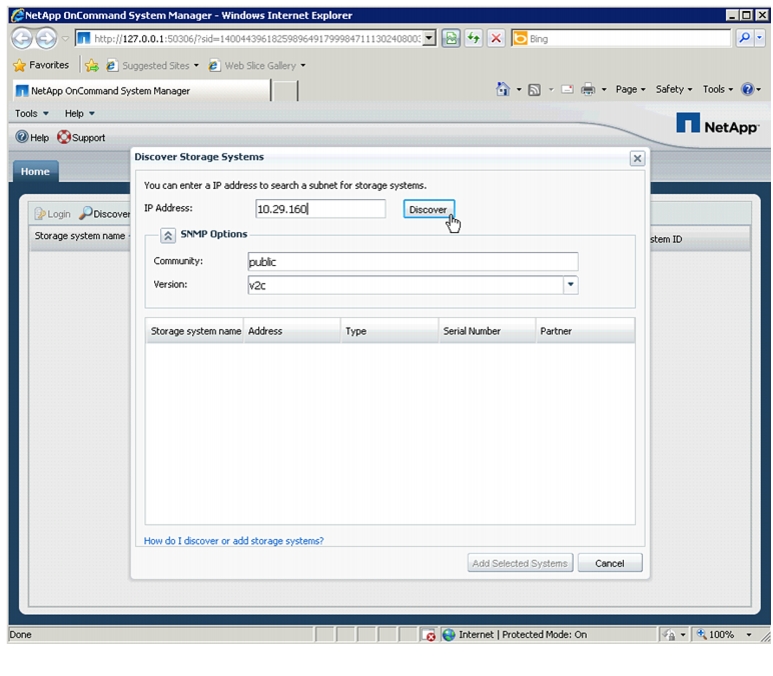
Task: Open a new blank browser tab
Action: [x=285, y=91]
